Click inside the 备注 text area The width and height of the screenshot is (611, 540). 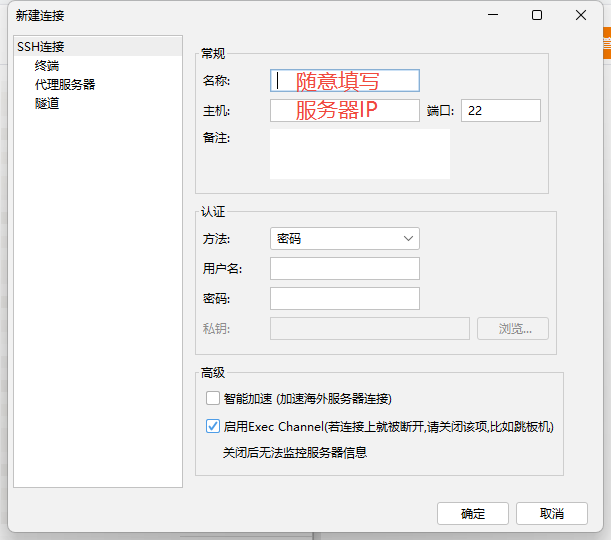click(x=359, y=154)
